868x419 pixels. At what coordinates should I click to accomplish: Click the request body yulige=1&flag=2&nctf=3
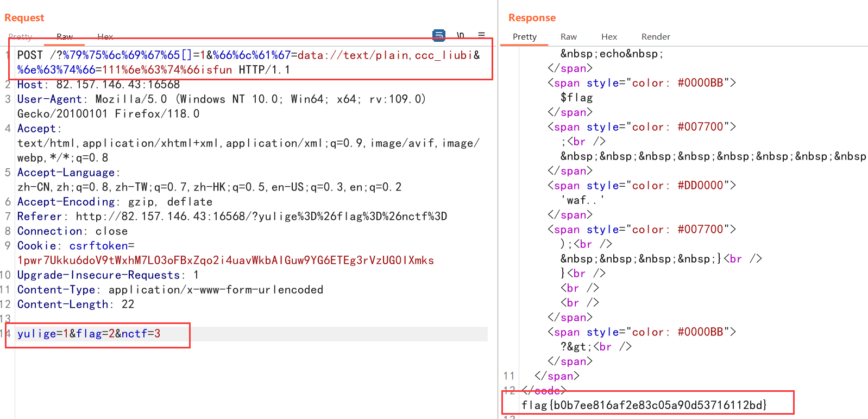pyautogui.click(x=89, y=334)
